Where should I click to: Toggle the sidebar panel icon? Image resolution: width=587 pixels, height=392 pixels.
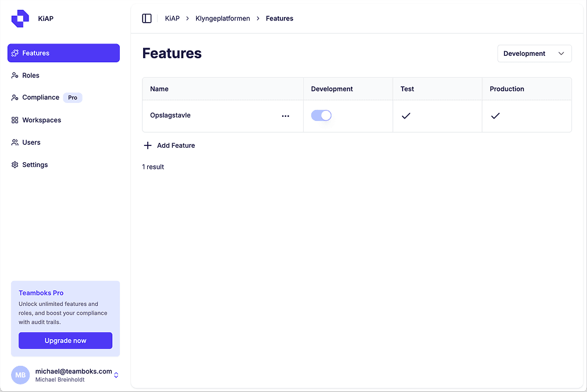147,19
